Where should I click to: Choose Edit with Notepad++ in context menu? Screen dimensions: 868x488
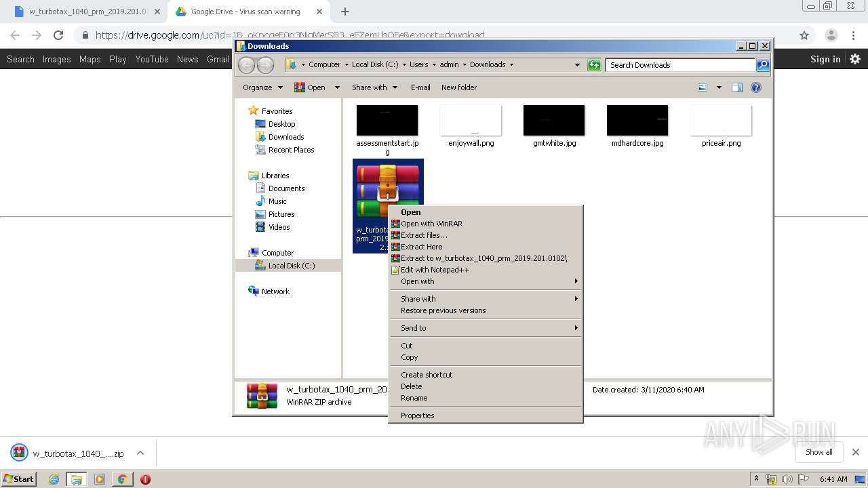pyautogui.click(x=486, y=270)
